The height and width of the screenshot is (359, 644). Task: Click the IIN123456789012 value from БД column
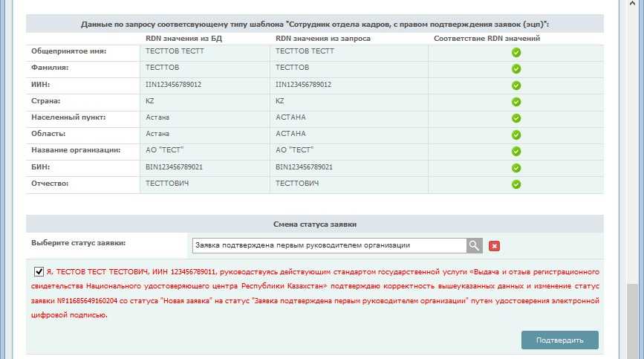click(173, 85)
